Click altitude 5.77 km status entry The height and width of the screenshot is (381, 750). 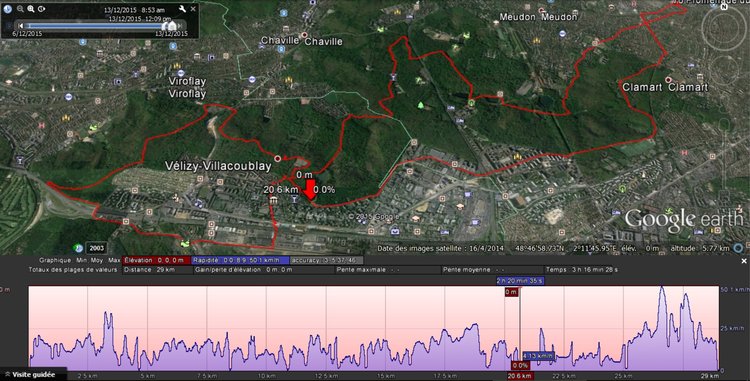[x=700, y=249]
